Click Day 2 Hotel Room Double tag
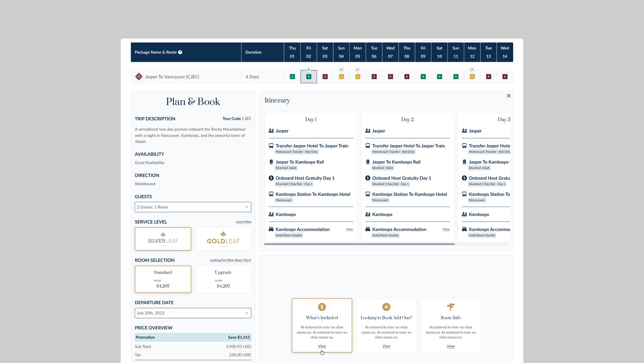This screenshot has height=363, width=644. coord(385,235)
